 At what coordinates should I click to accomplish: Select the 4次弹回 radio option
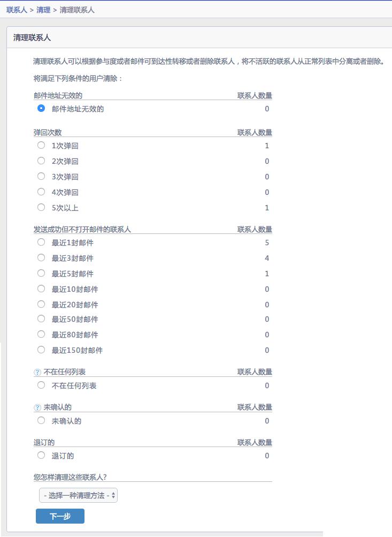point(41,192)
